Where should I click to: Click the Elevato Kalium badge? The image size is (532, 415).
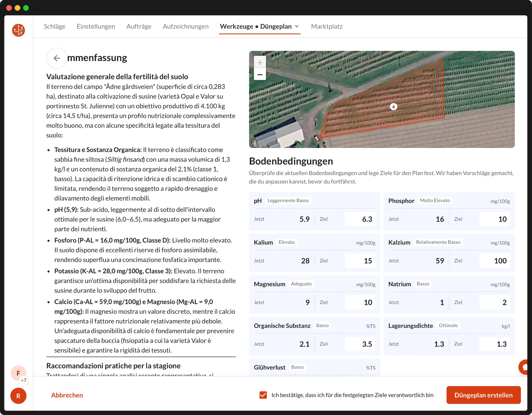287,242
